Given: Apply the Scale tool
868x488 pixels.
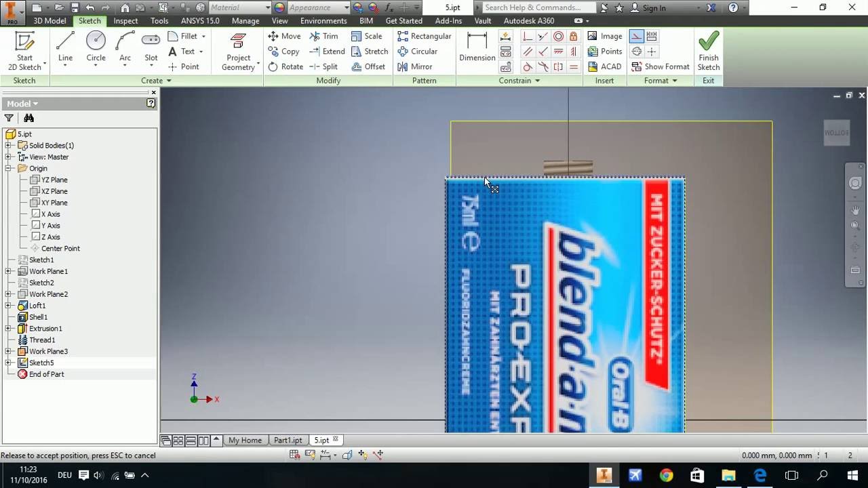Looking at the screenshot, I should 367,36.
